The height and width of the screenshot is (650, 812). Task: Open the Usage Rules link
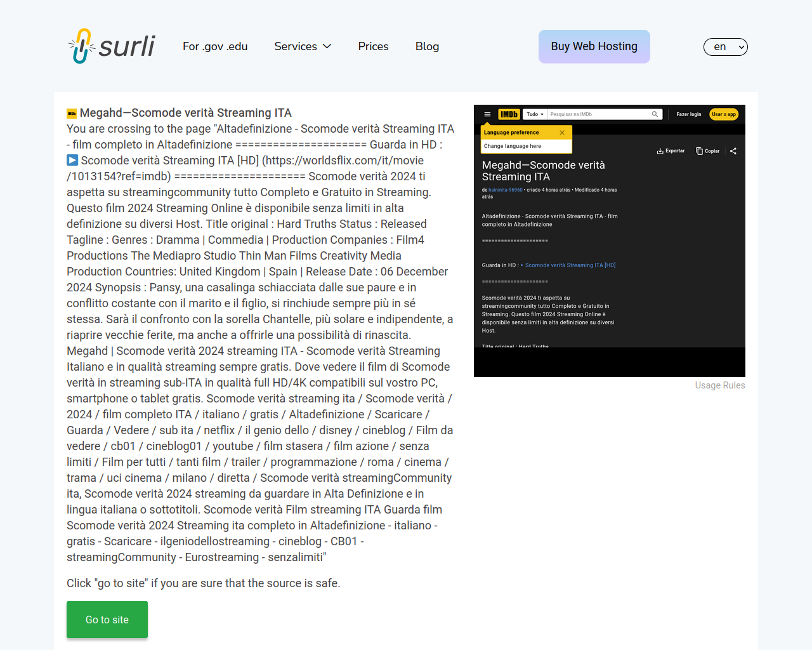[x=720, y=385]
